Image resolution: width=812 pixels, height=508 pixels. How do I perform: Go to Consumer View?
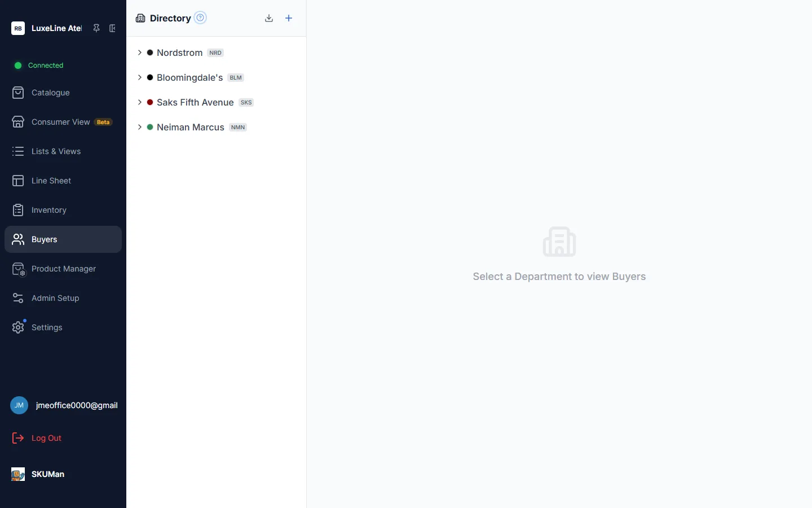pyautogui.click(x=63, y=122)
